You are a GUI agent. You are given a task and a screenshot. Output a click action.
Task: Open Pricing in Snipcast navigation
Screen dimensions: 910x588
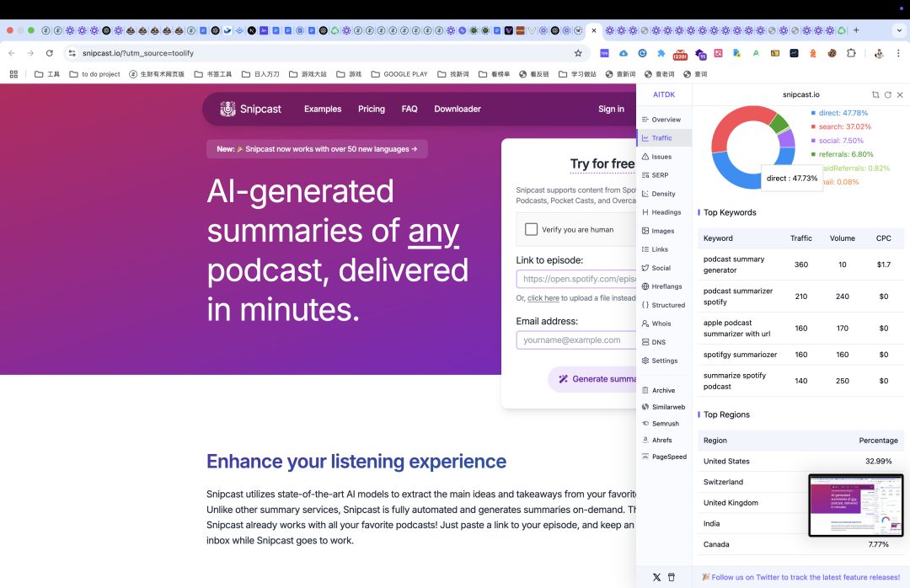pos(372,110)
